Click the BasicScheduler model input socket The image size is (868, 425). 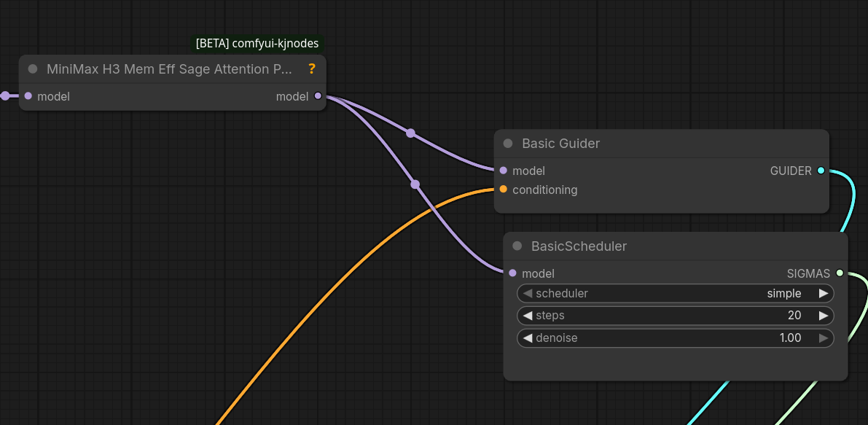coord(512,273)
